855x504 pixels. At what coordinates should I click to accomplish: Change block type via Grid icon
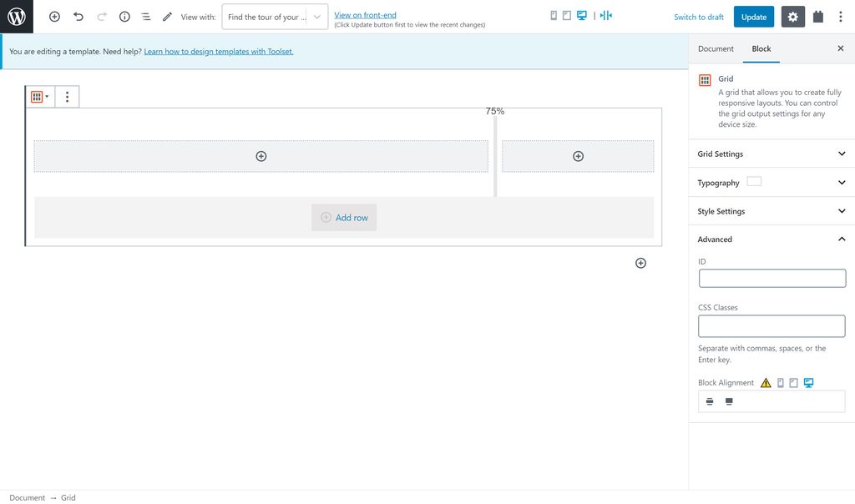(x=40, y=97)
